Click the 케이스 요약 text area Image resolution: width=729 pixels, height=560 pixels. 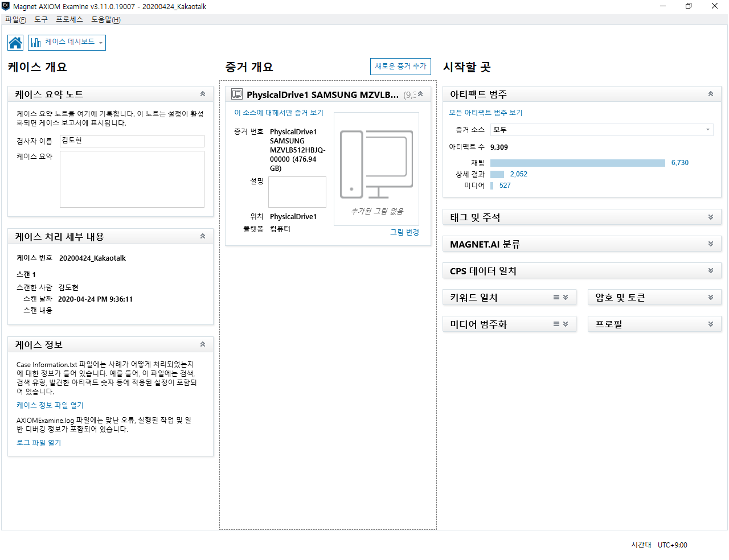[132, 179]
